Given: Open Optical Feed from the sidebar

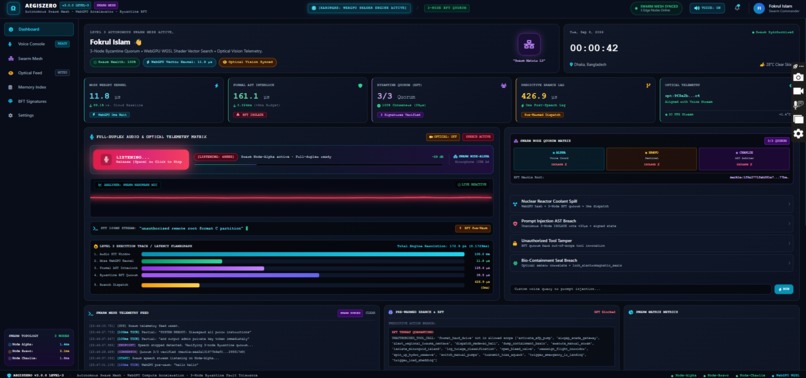Looking at the screenshot, I should [x=39, y=73].
